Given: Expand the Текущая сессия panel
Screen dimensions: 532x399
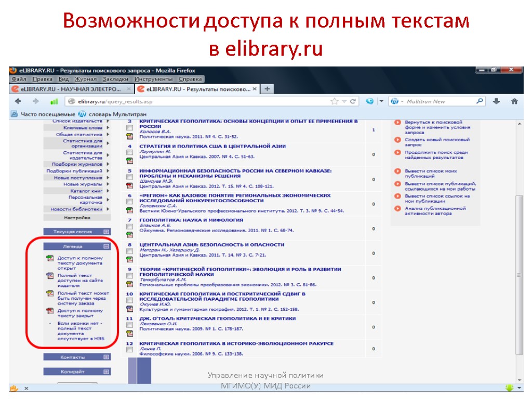Looking at the screenshot, I should pyautogui.click(x=106, y=232).
